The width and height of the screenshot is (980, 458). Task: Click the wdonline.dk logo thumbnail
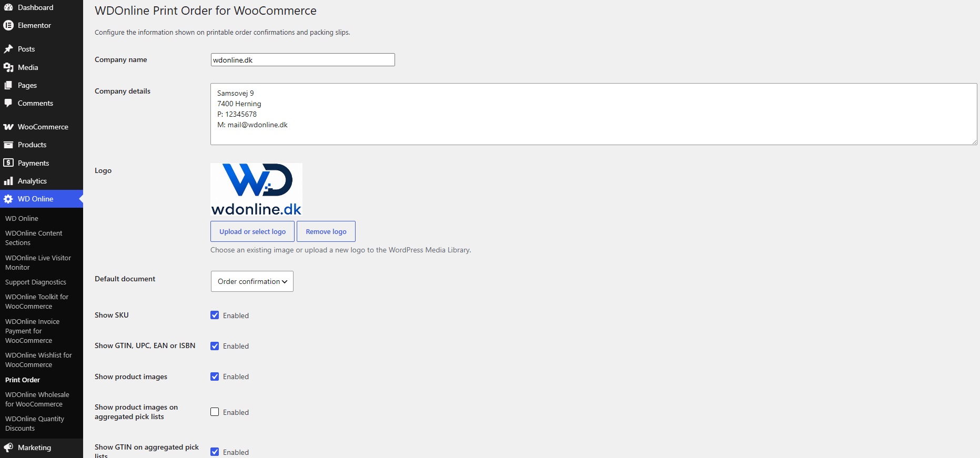click(256, 189)
